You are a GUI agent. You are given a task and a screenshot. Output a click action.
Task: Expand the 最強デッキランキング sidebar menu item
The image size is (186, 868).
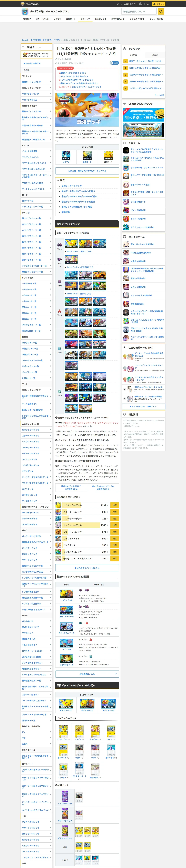click(37, 88)
